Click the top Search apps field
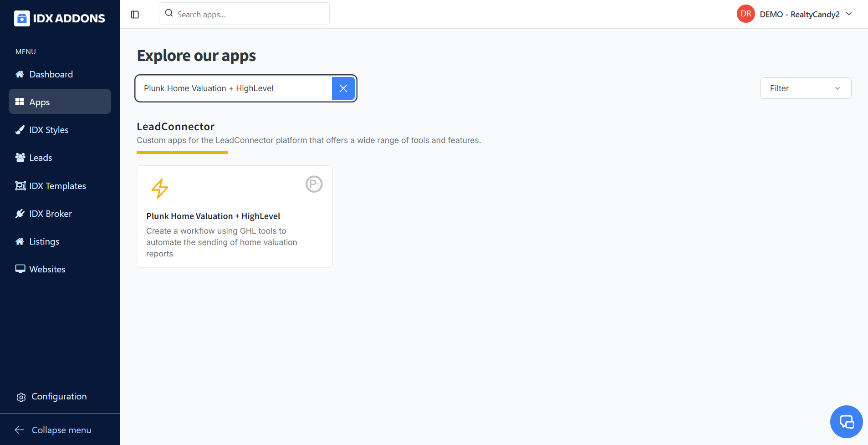This screenshot has width=868, height=445. click(250, 14)
